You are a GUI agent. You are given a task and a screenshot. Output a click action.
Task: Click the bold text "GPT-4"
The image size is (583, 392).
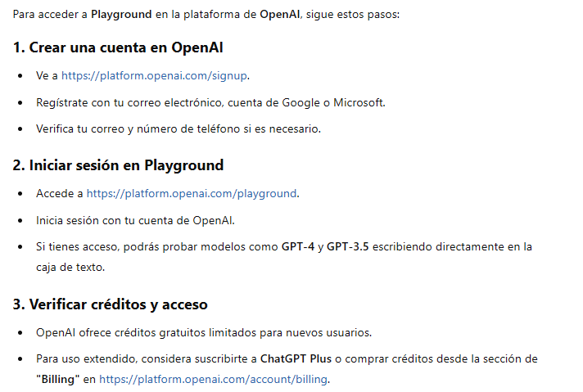click(298, 246)
